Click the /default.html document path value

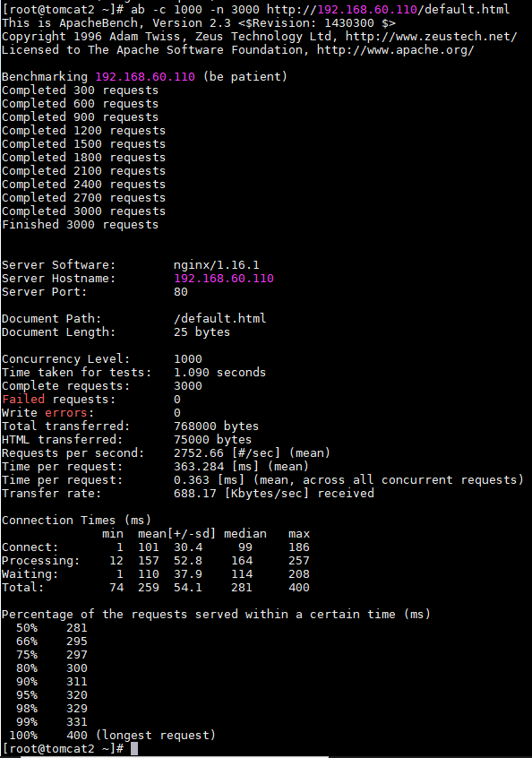click(x=219, y=318)
